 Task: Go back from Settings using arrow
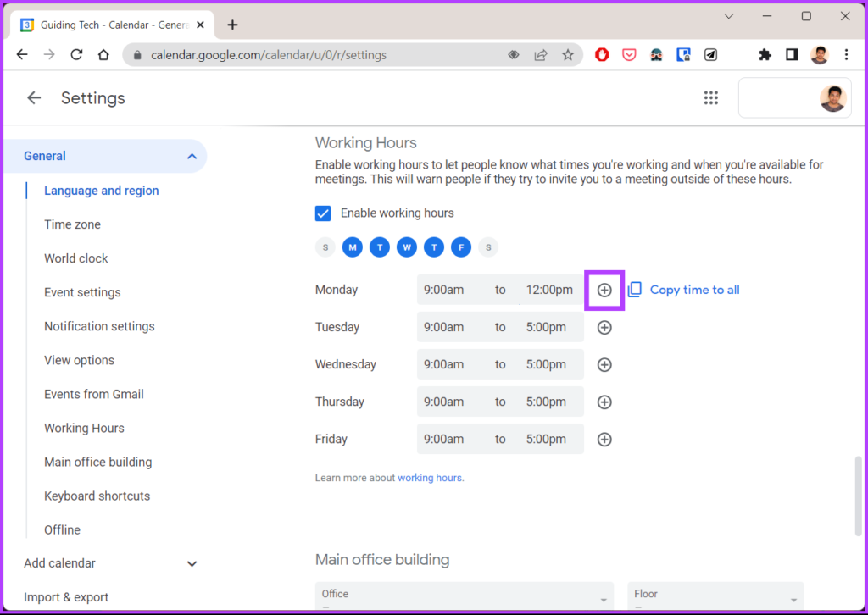point(34,98)
